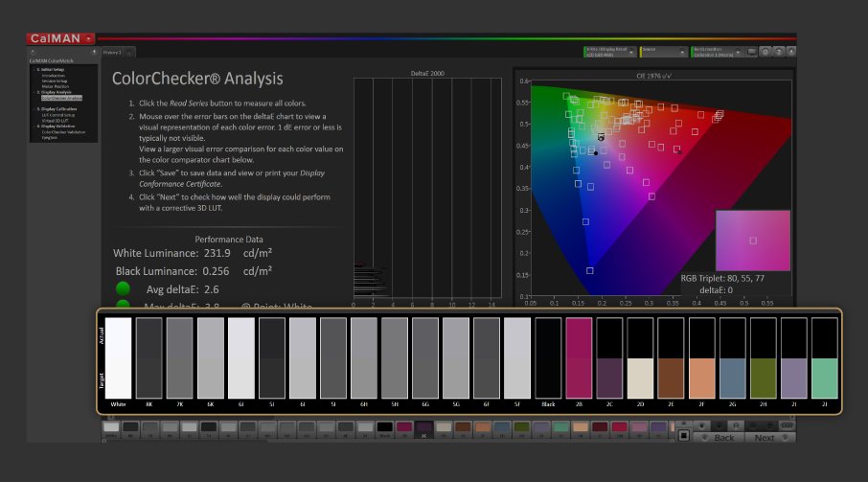Open the sidebar options icon above CalMAN ColorMatch
The height and width of the screenshot is (482, 868).
pyautogui.click(x=33, y=52)
